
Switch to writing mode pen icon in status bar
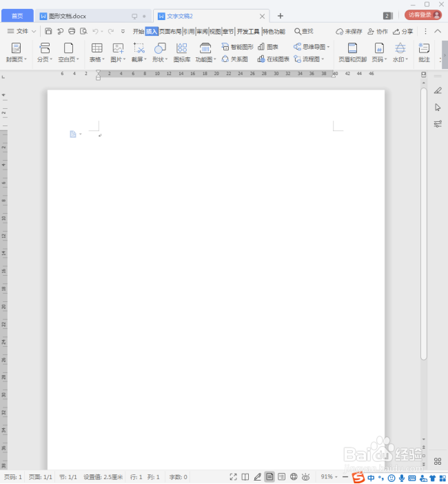[x=257, y=477]
